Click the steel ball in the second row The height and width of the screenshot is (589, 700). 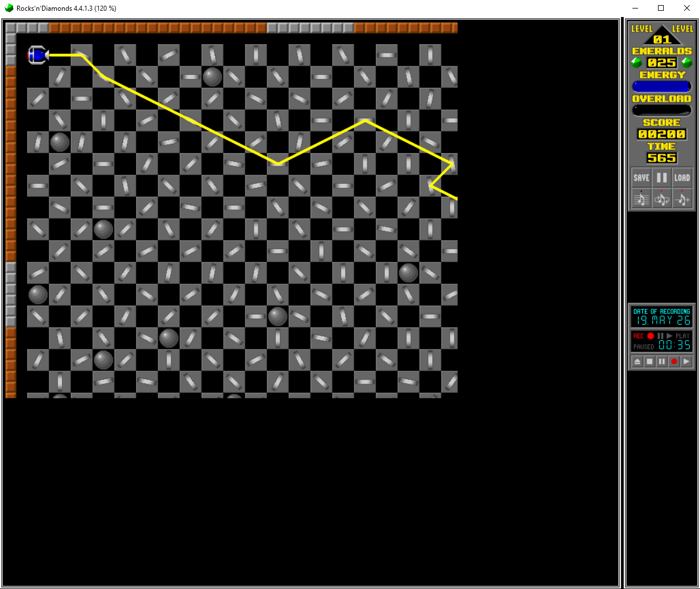tap(212, 77)
